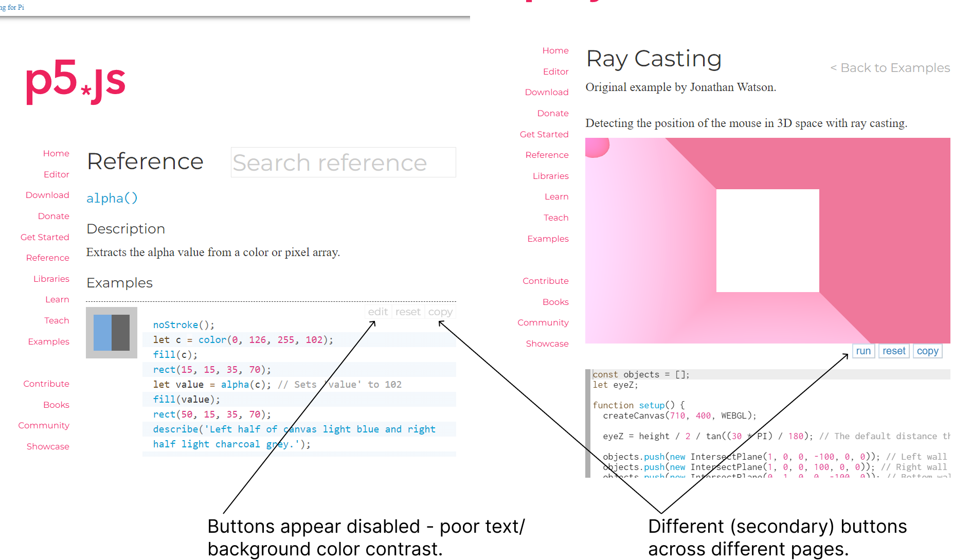Click the blue and grey example canvas thumbnail
This screenshot has height=560, width=971.
click(112, 333)
